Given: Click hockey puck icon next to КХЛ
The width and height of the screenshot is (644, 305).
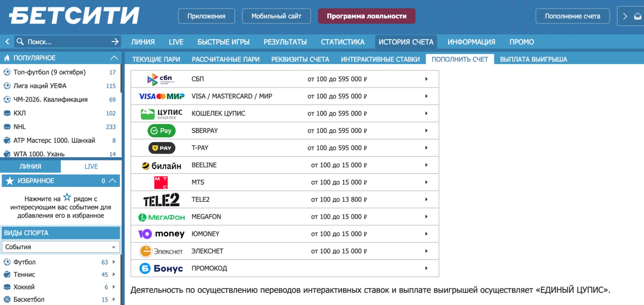Looking at the screenshot, I should (x=7, y=113).
